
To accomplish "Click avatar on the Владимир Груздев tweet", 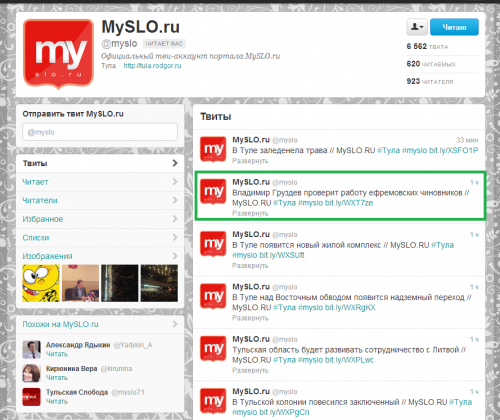I will (213, 192).
